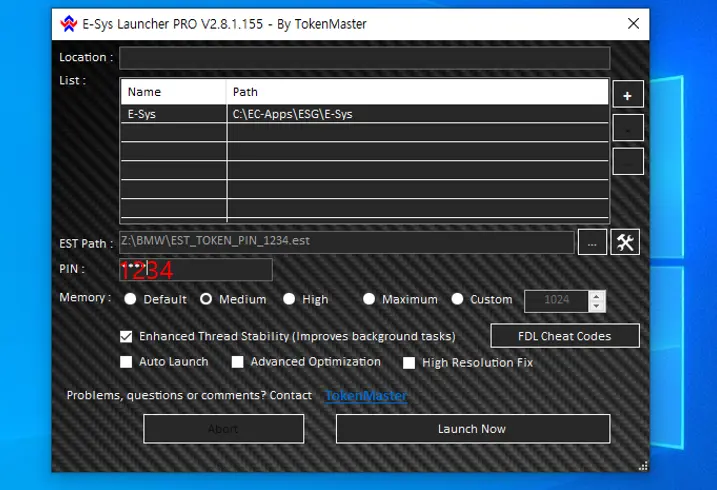Click the EST Path browse ellipsis button
The height and width of the screenshot is (490, 717).
[592, 242]
